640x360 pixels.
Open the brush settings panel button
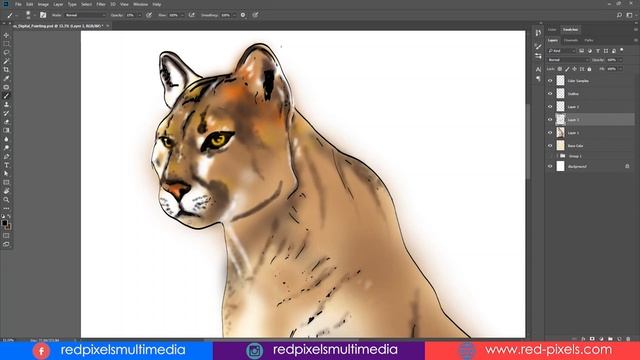pyautogui.click(x=43, y=15)
